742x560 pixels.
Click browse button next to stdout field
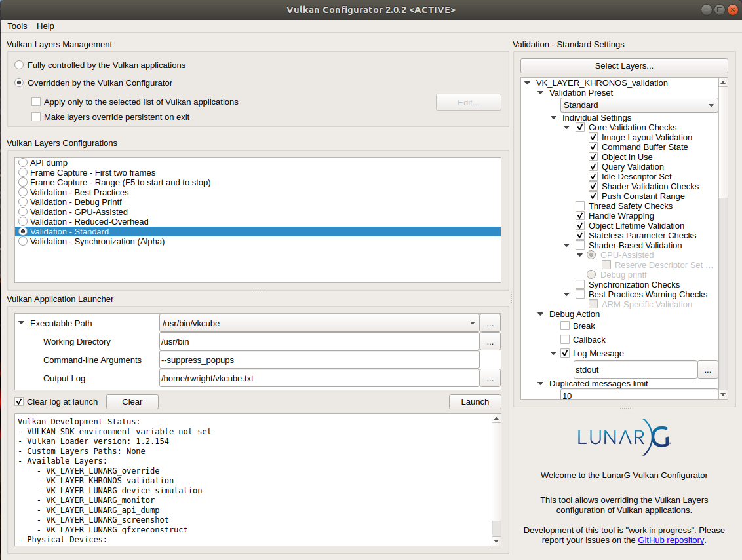[707, 369]
